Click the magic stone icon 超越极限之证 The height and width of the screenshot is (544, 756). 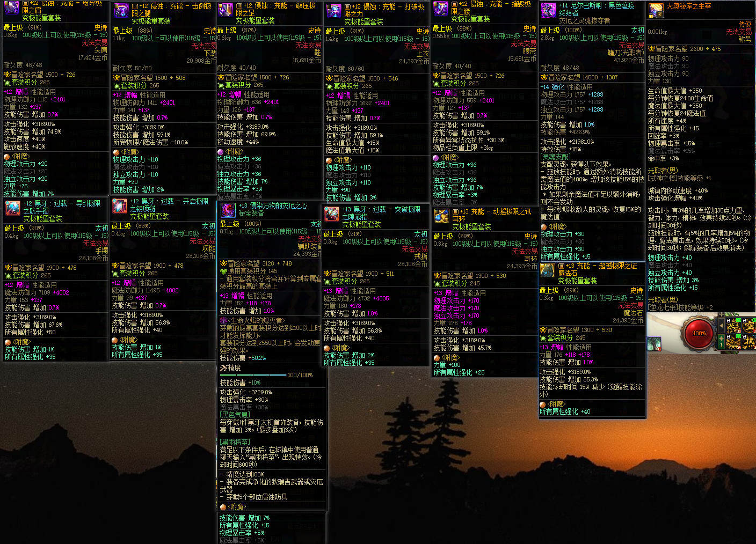click(547, 270)
